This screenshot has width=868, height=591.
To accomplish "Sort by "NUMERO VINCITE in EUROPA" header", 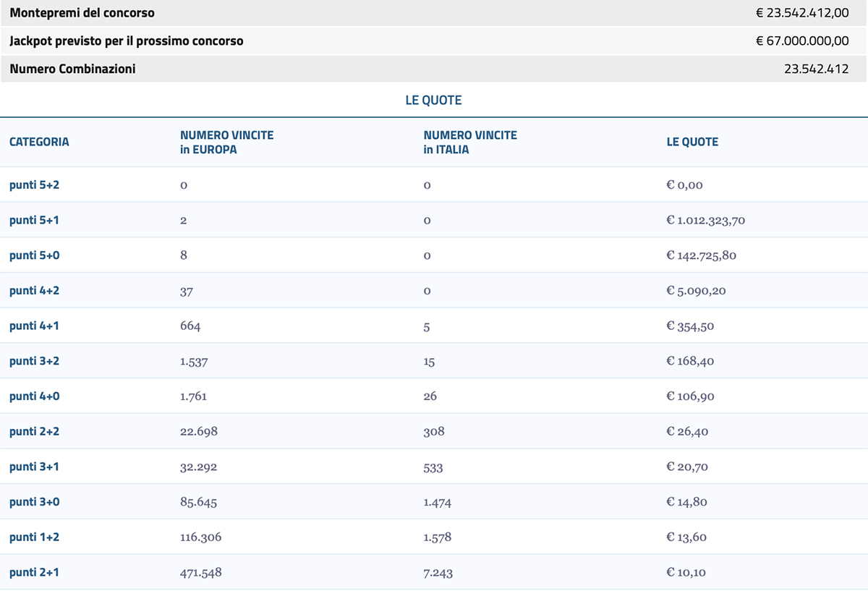I will (226, 141).
